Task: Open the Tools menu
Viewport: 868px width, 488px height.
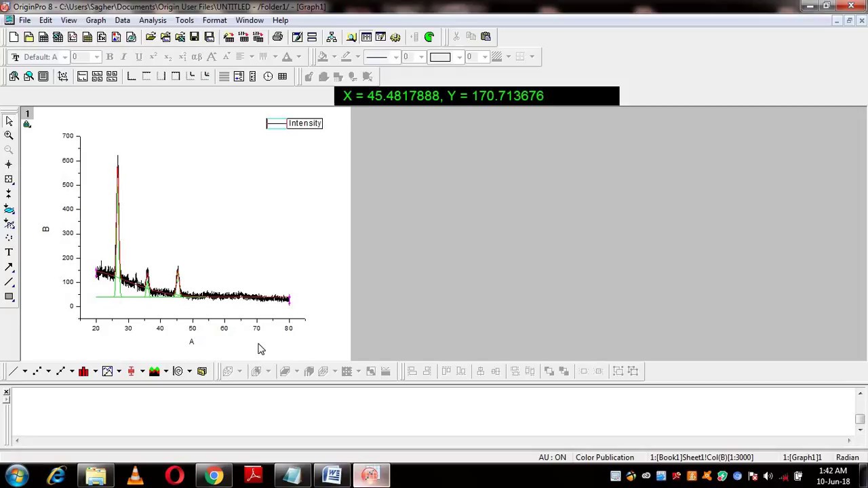Action: 184,20
